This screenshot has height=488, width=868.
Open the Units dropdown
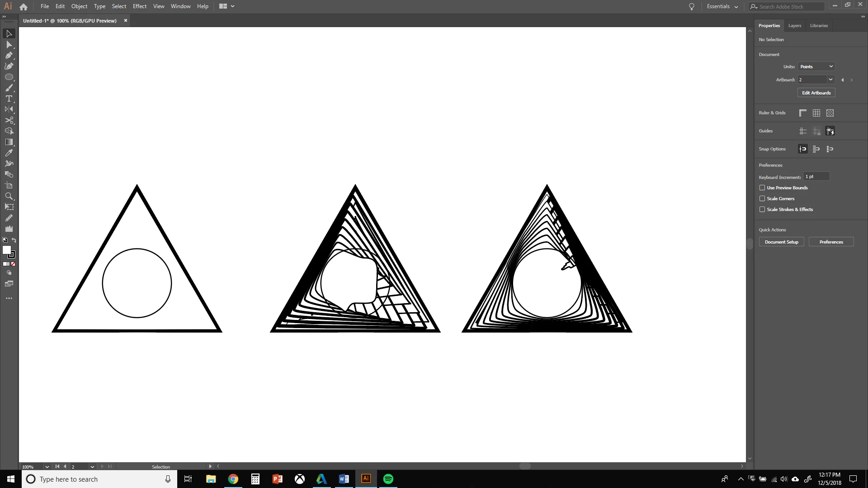[x=816, y=67]
